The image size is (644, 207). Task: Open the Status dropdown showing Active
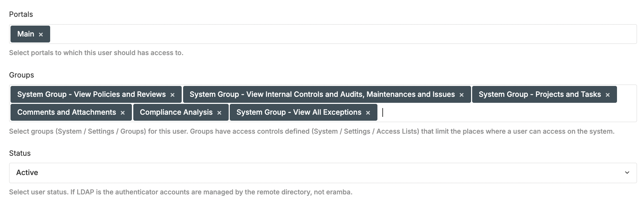[316, 173]
